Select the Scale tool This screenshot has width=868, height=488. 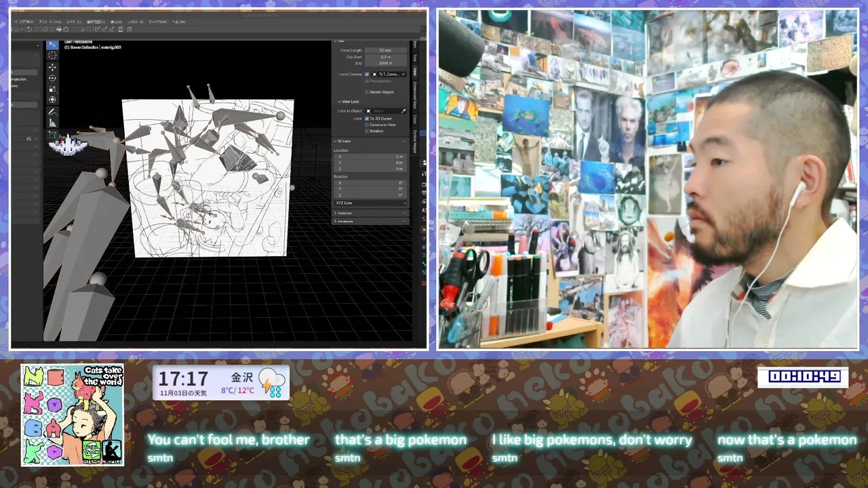52,88
